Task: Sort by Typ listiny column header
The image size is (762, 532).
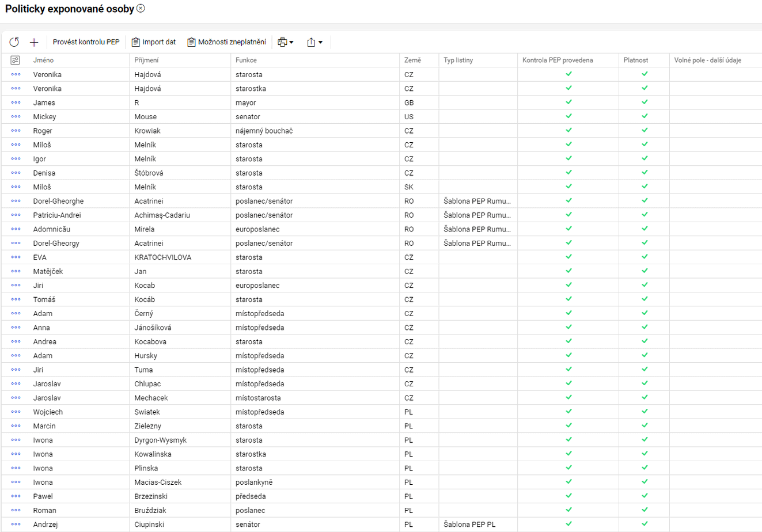Action: [459, 60]
